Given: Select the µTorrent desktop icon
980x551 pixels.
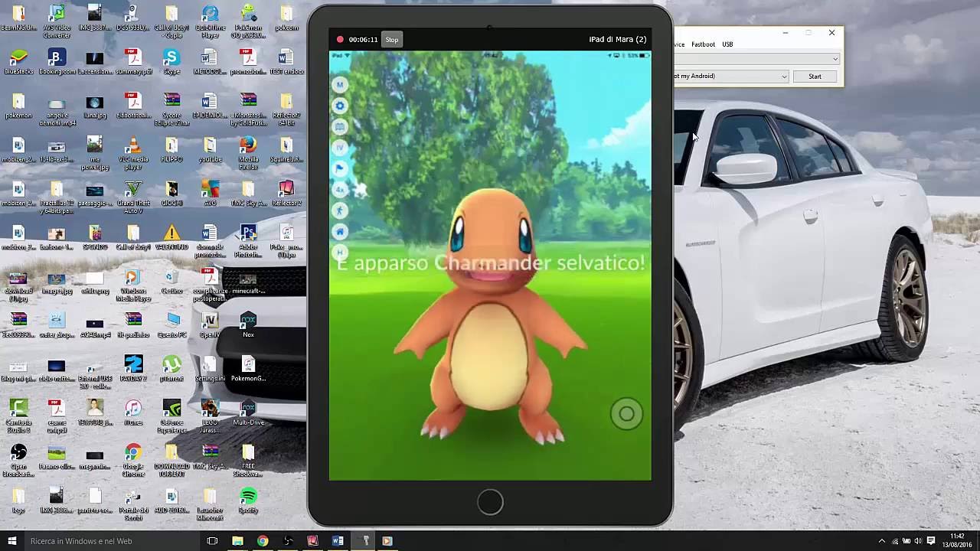Looking at the screenshot, I should (x=171, y=369).
